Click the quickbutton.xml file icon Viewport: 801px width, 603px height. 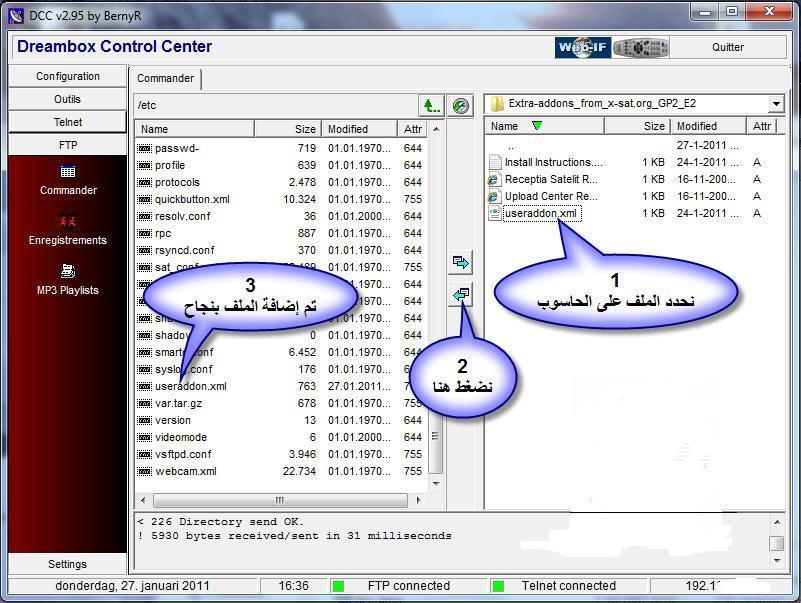click(x=145, y=199)
